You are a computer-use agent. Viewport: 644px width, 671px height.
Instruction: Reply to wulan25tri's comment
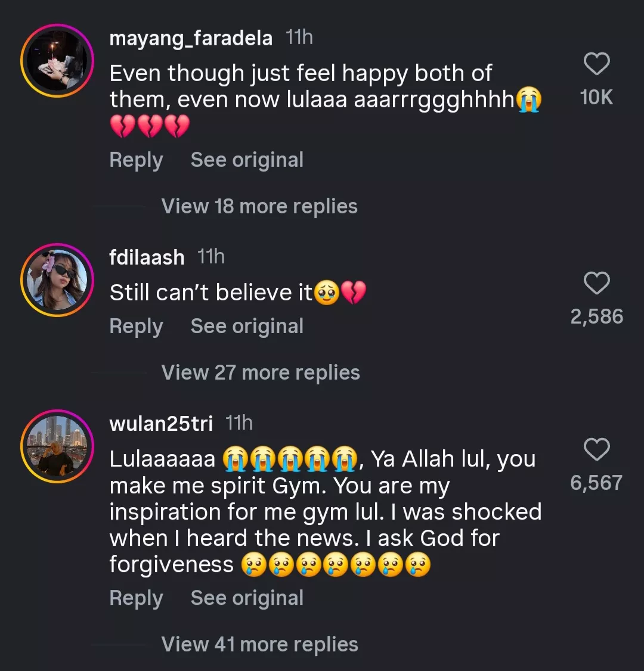[x=136, y=598]
